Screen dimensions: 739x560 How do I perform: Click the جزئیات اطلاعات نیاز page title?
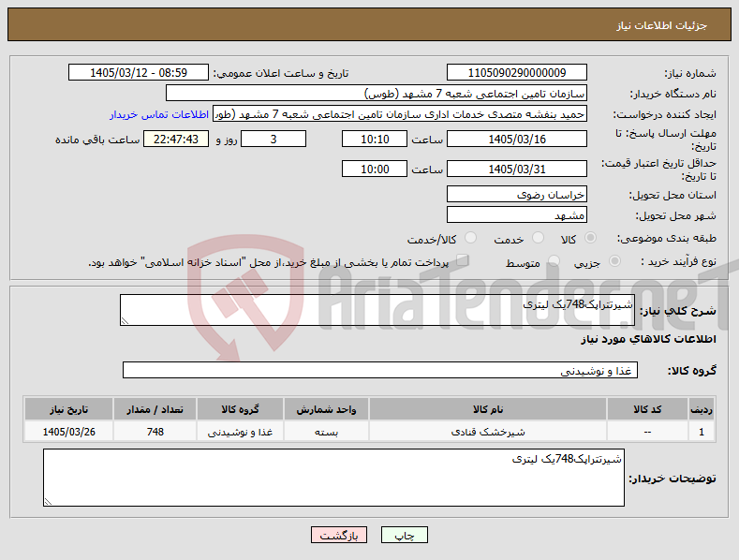(661, 25)
